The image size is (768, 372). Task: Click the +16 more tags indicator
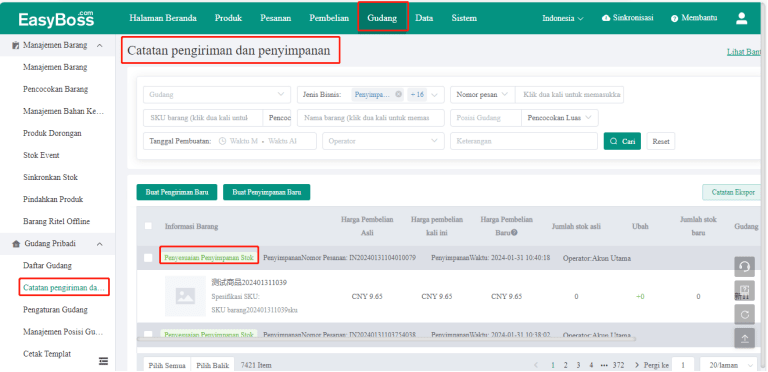tap(417, 94)
